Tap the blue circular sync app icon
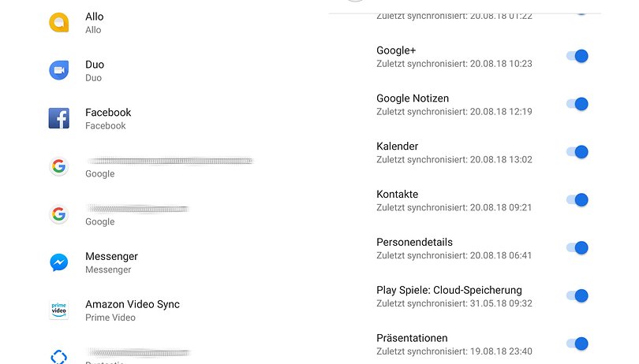The width and height of the screenshot is (639, 364). [x=59, y=357]
